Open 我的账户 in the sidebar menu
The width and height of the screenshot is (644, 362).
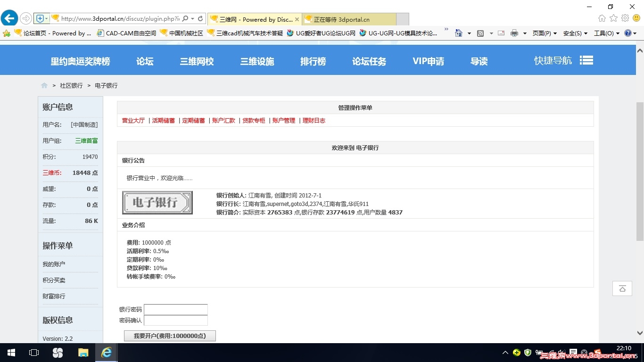click(54, 264)
